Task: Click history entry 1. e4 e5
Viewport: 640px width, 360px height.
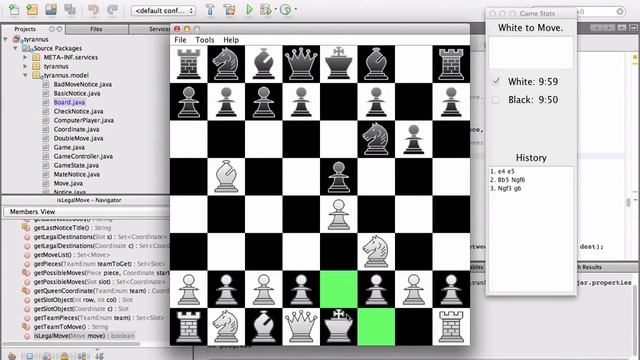Action: [x=502, y=171]
